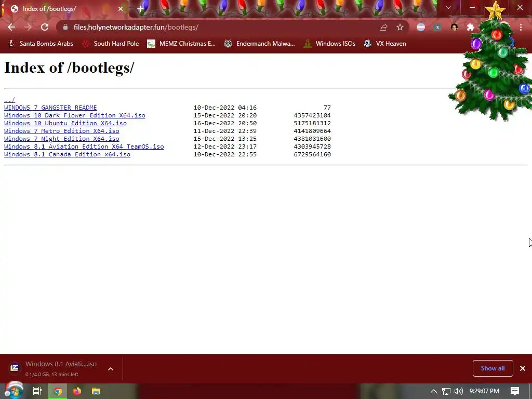Go back using the browser back arrow
The height and width of the screenshot is (399, 532).
pos(11,27)
